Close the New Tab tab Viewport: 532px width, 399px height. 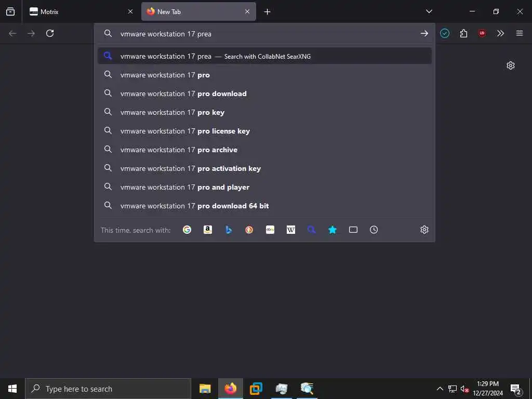(x=247, y=11)
